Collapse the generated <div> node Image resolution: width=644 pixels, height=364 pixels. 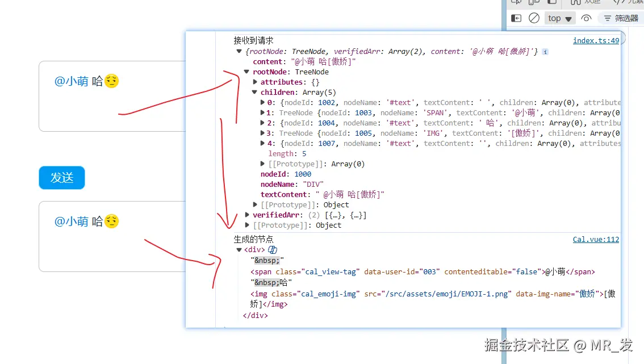tap(239, 249)
